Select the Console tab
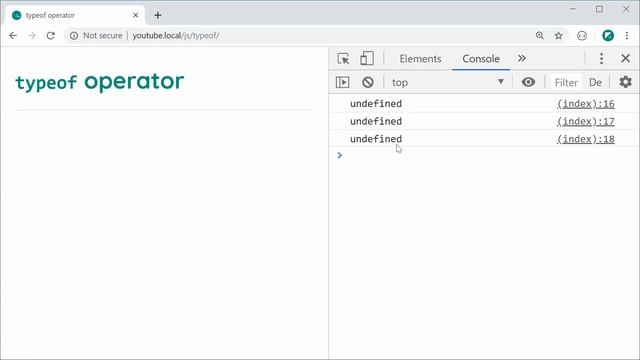The image size is (640, 360). coord(481,59)
